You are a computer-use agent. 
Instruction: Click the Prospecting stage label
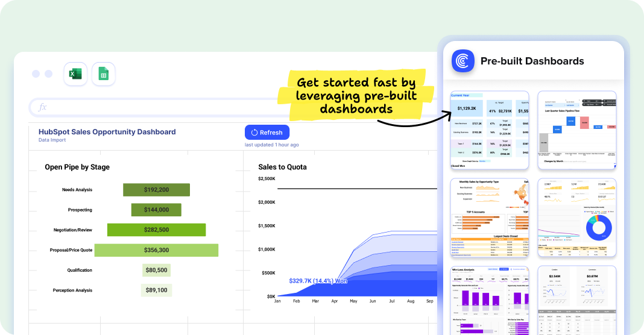click(x=80, y=210)
